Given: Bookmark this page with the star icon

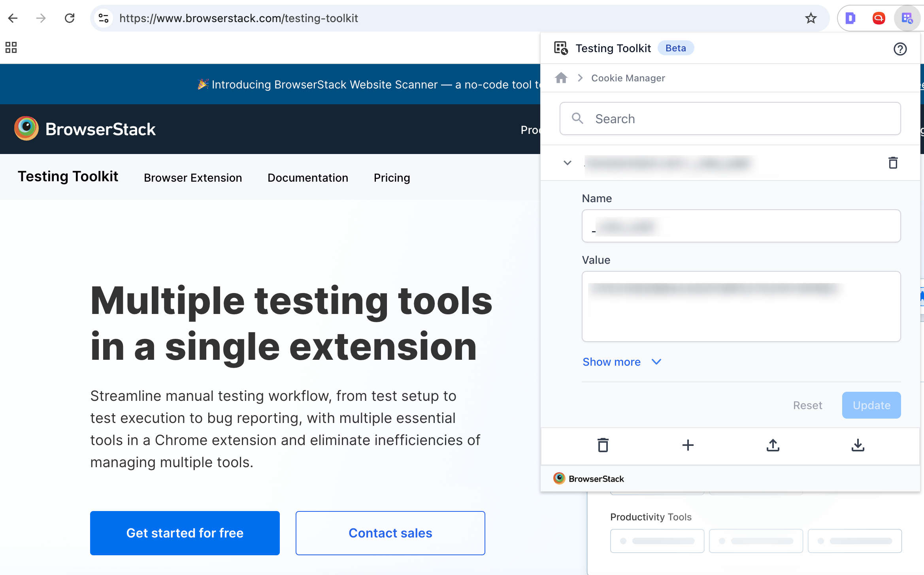Looking at the screenshot, I should 811,18.
